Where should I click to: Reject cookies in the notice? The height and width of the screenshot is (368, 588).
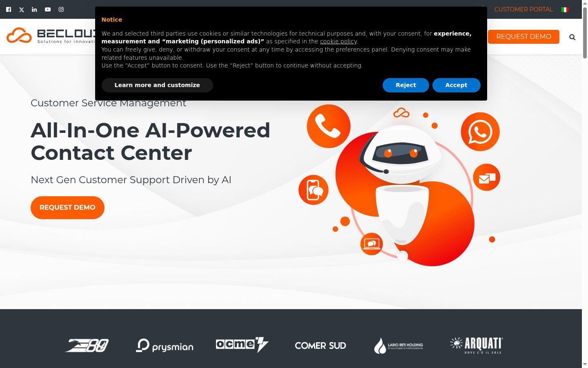[406, 85]
